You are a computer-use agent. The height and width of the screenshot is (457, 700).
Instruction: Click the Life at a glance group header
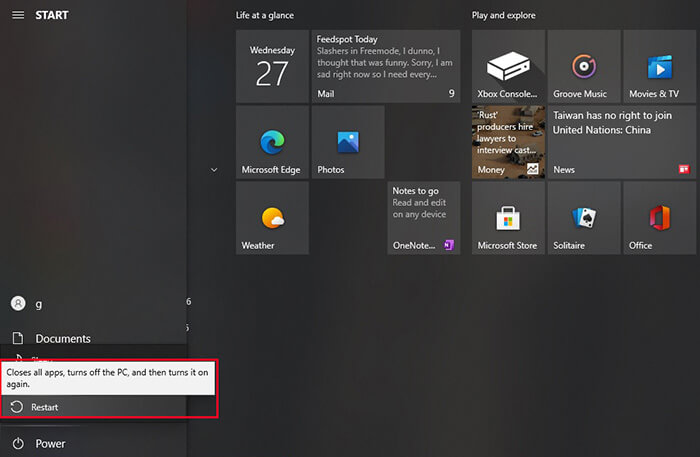pos(265,15)
